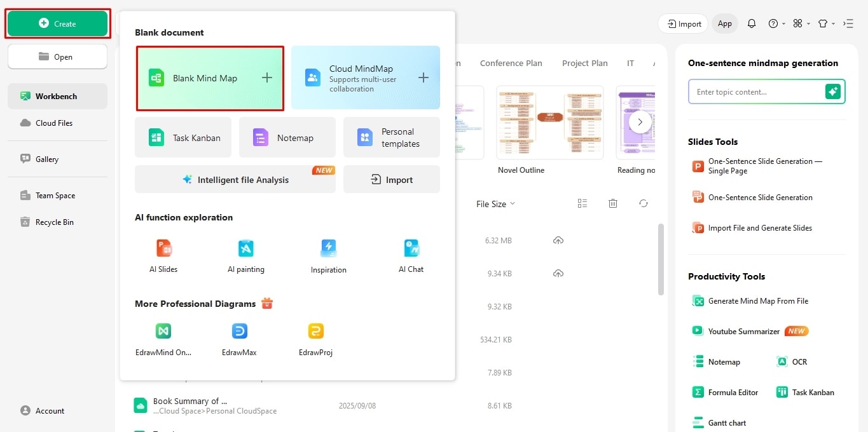Open Generate Mind Map From File
Screen dimensions: 868x432
[750, 300]
